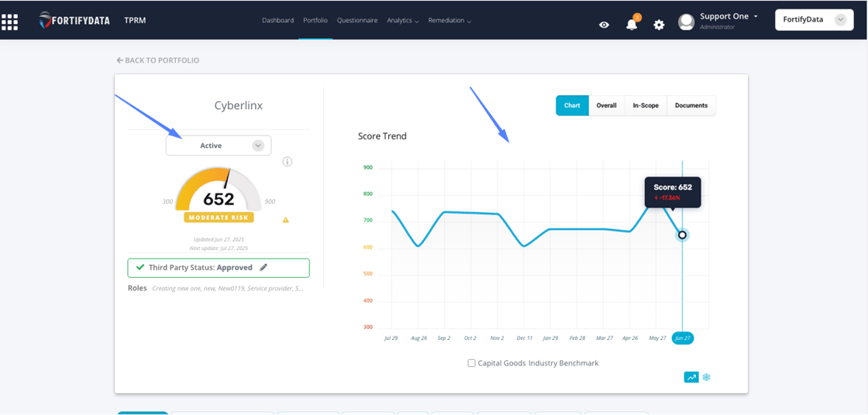Click the 900 y-axis label

click(367, 168)
